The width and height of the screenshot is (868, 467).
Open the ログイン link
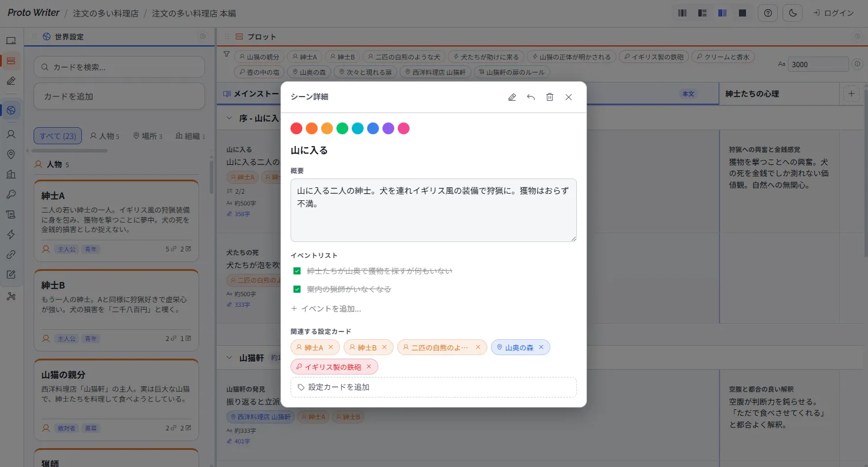click(833, 13)
